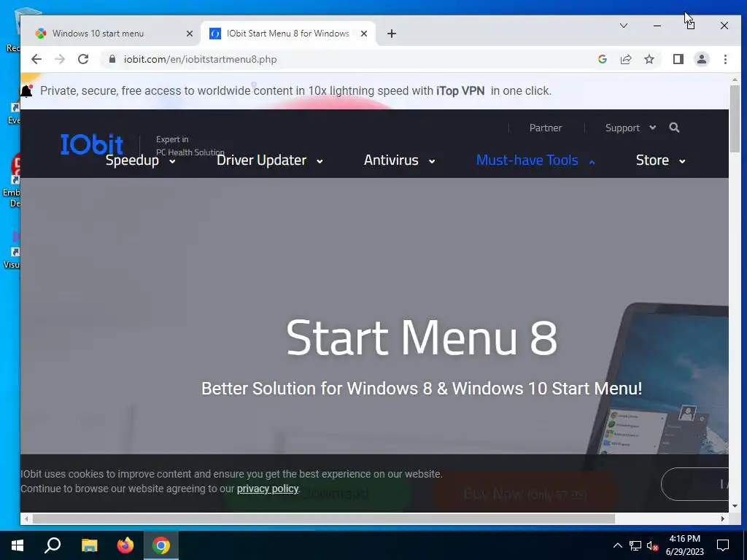Collapse the Must-have Tools menu
The width and height of the screenshot is (747, 560).
tap(535, 160)
